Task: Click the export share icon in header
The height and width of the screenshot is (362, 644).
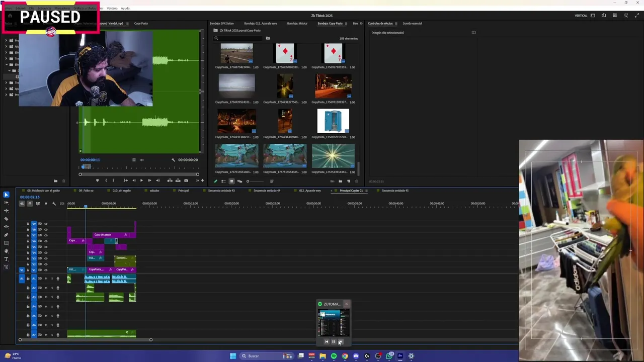Action: coord(604,16)
